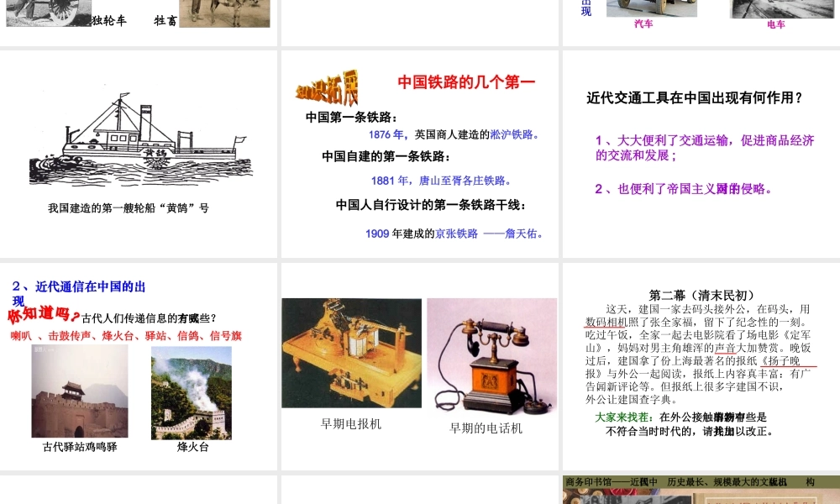Click the heading 中国自建的第一条铁路:

pos(386,156)
